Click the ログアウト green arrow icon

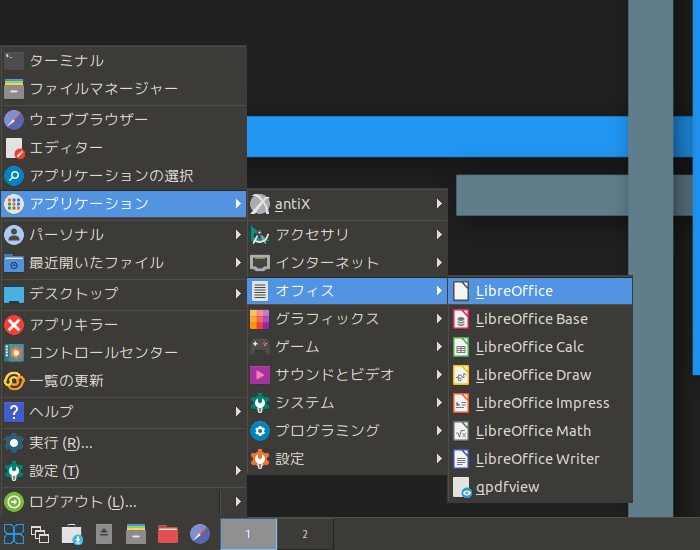(14, 502)
